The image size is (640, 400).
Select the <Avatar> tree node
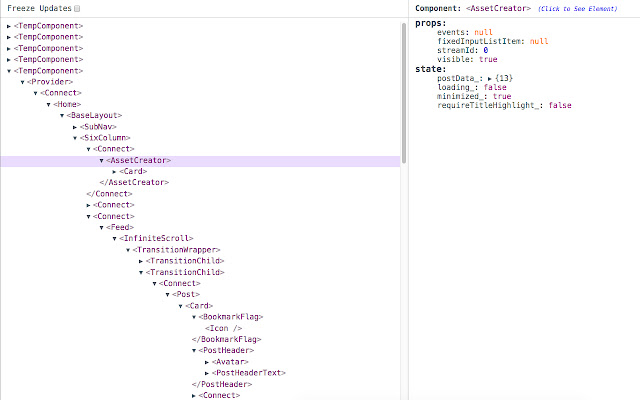tap(230, 361)
